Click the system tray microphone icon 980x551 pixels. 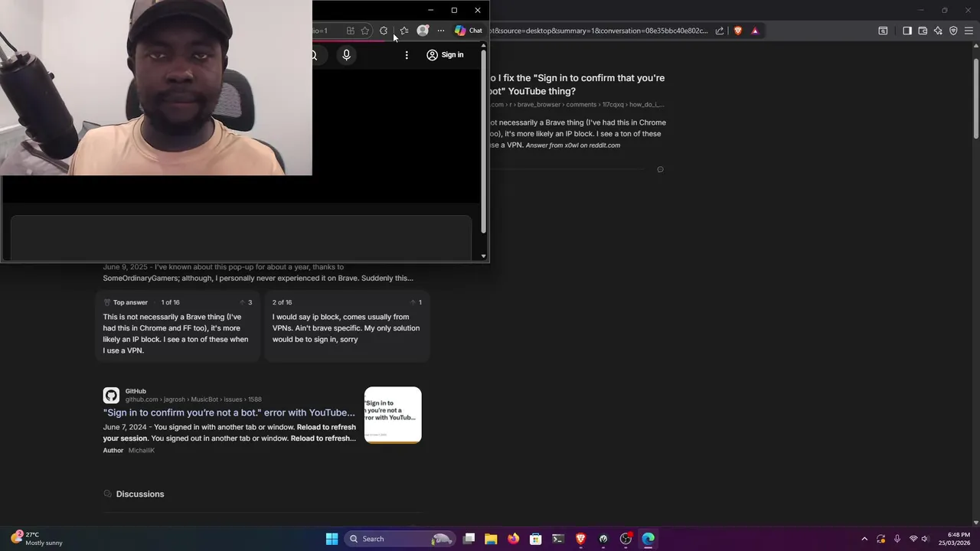897,539
